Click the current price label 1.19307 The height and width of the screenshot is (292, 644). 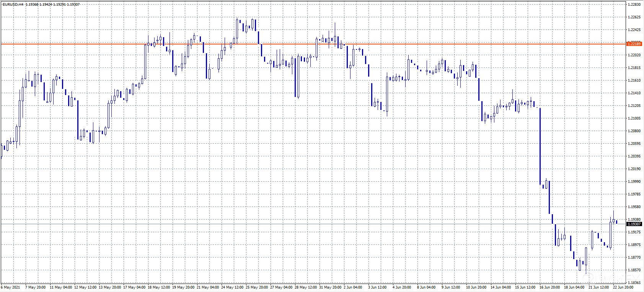[634, 224]
